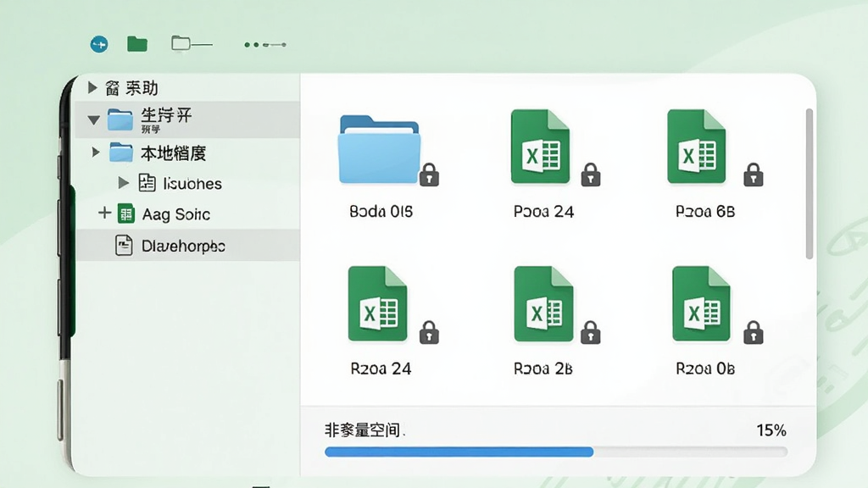Click the blue round plus toolbar icon
Image resolution: width=868 pixels, height=488 pixels.
pos(99,44)
